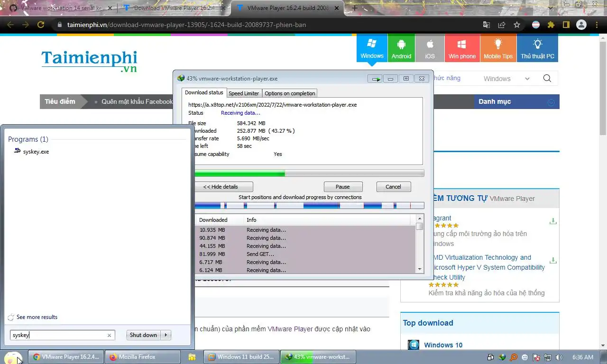Viewport: 607px width, 364px height.
Task: Click See more results link
Action: [x=37, y=317]
